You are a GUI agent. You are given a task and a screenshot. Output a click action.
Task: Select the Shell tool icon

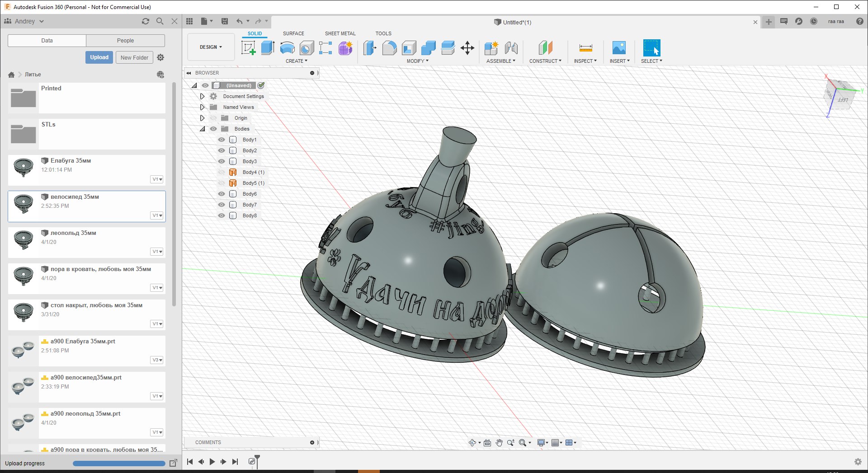tap(409, 48)
